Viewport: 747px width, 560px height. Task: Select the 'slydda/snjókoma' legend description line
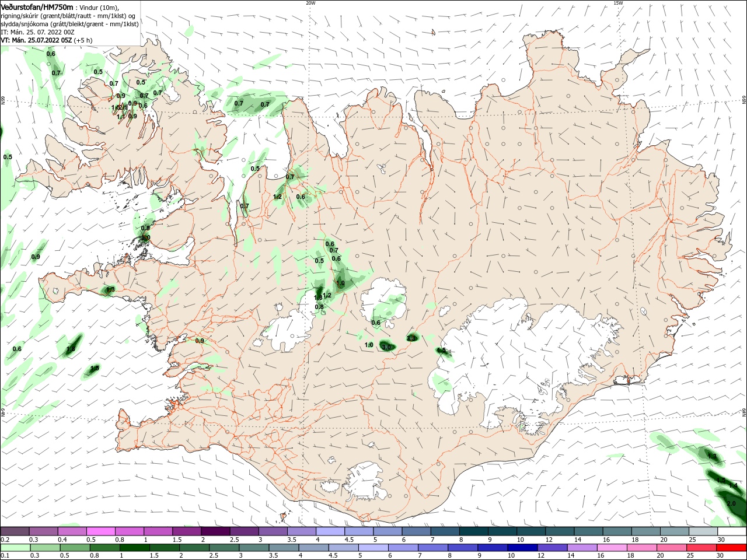pos(69,24)
